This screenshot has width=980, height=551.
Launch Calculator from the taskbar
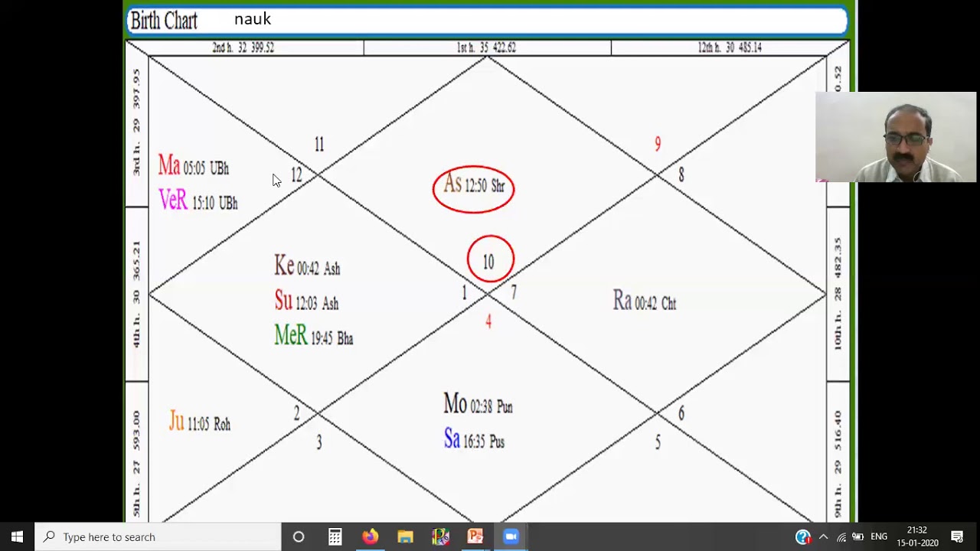click(x=335, y=536)
